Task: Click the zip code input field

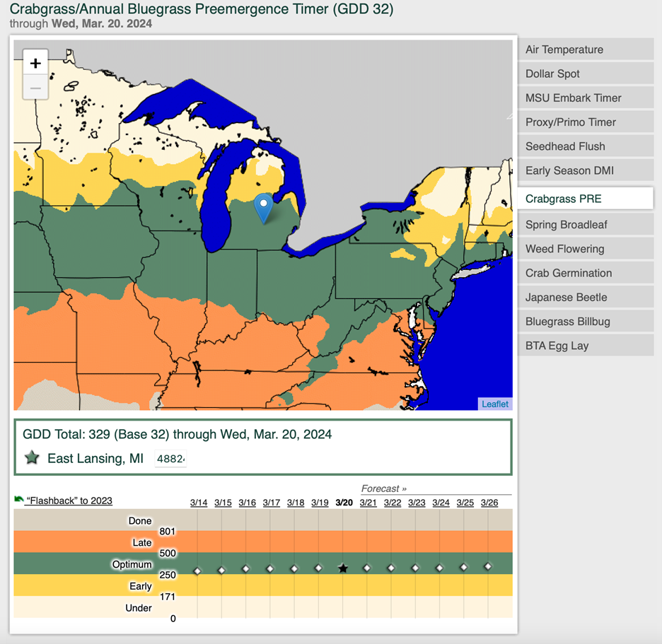Action: coord(170,459)
